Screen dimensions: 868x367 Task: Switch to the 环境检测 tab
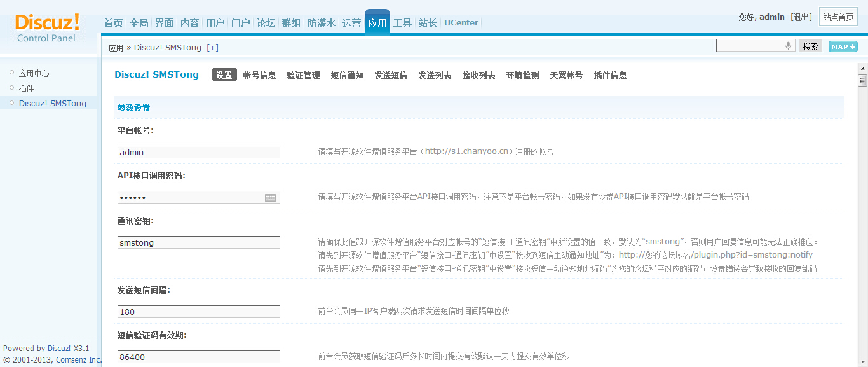[x=522, y=75]
